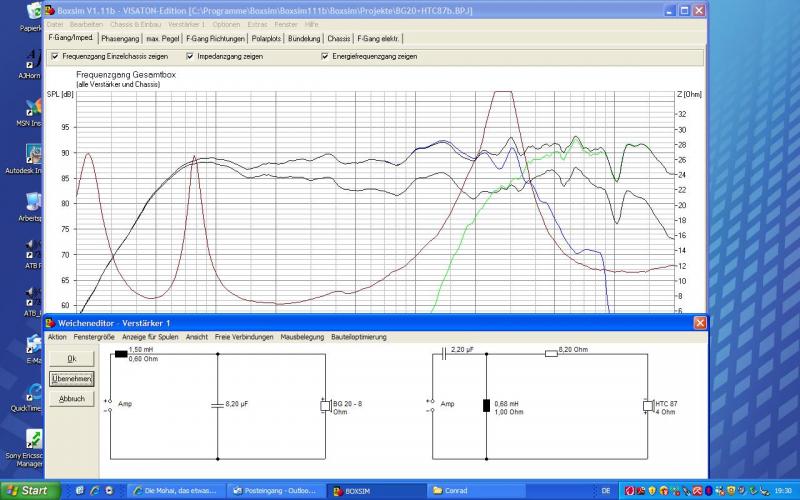800x500 pixels.
Task: Click the '1,50 mH' inductor value label
Action: click(141, 349)
